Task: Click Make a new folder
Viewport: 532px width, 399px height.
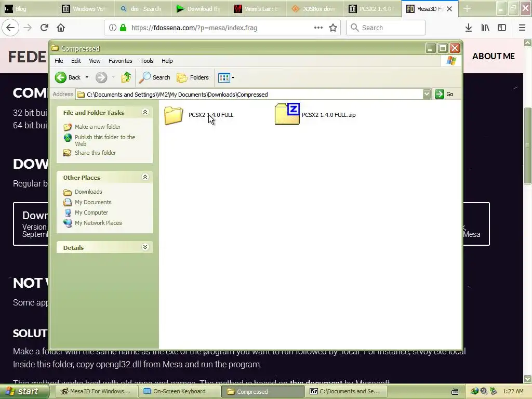Action: pos(98,127)
